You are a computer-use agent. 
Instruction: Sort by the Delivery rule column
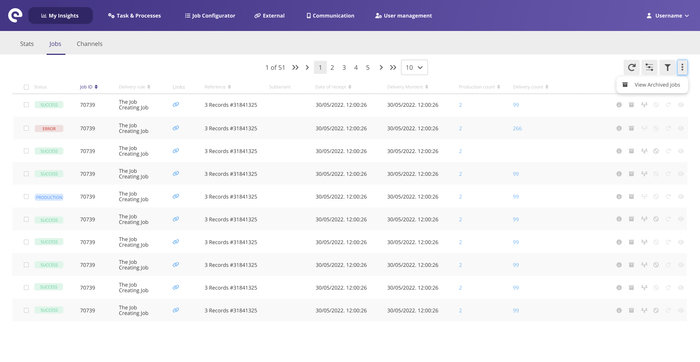[x=134, y=87]
